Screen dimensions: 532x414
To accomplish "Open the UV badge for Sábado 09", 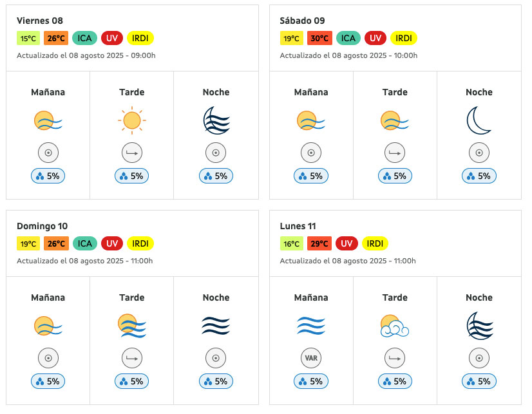I will point(375,38).
